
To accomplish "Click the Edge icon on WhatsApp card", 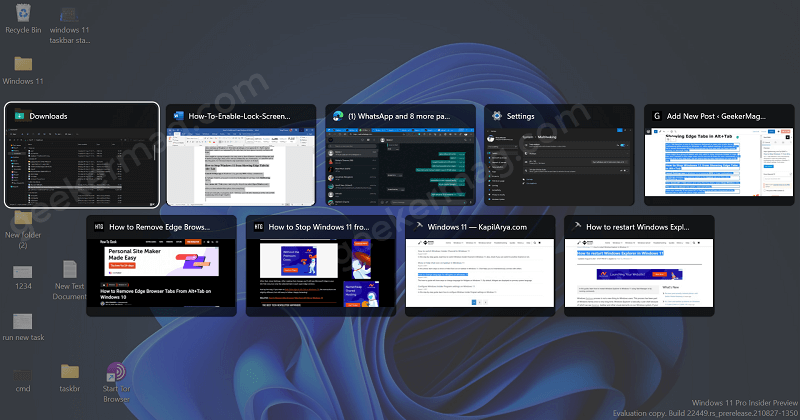I will pyautogui.click(x=338, y=116).
